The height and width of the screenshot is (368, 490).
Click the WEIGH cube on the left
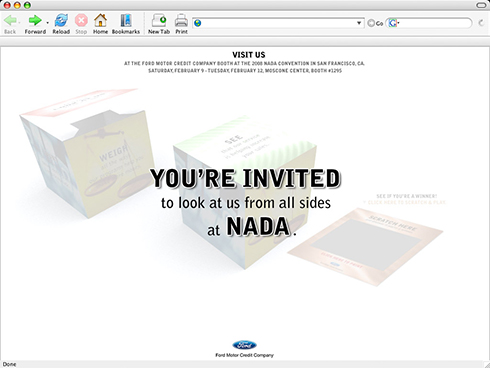click(x=87, y=153)
